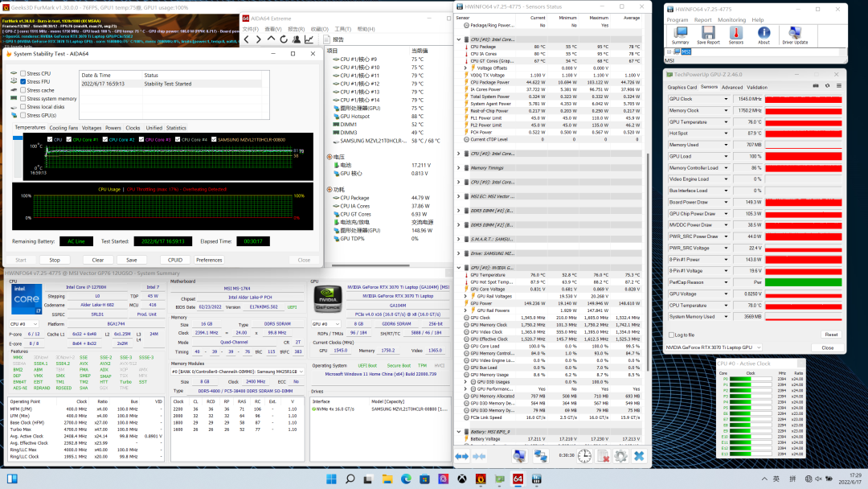This screenshot has height=489, width=868.
Task: Click Reset button in GPU-Z
Action: [831, 335]
